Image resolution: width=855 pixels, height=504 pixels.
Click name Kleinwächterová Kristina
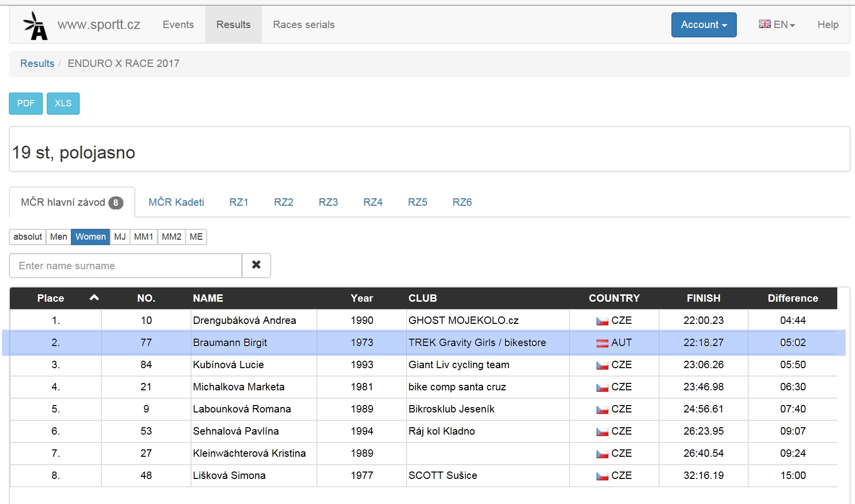point(249,453)
